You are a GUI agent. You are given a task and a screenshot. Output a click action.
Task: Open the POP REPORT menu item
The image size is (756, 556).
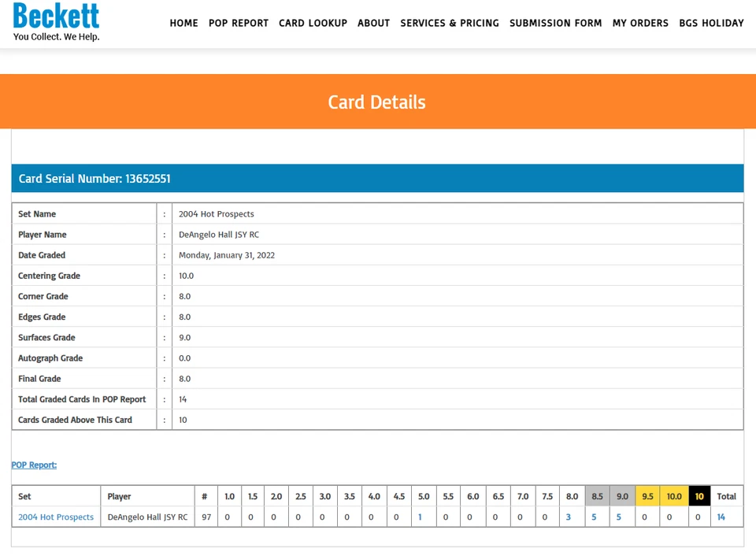click(x=238, y=23)
